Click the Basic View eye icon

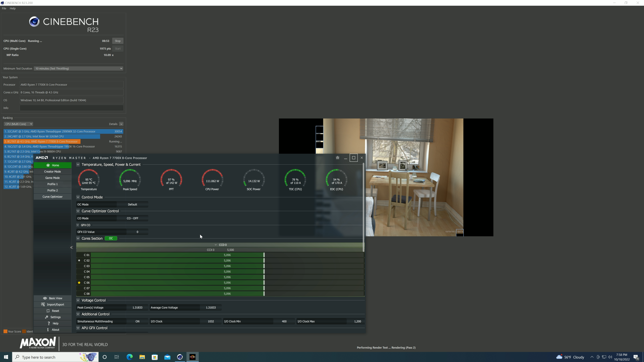(x=45, y=298)
